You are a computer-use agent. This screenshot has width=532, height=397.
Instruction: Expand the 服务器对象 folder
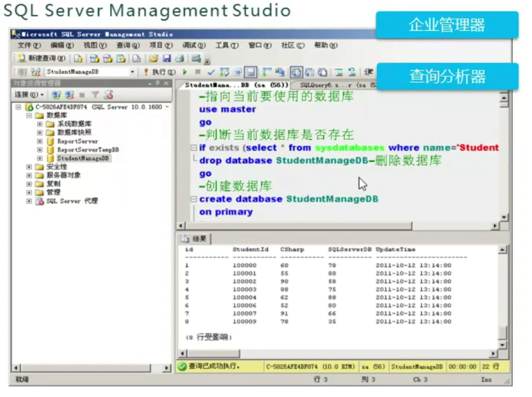(x=29, y=175)
